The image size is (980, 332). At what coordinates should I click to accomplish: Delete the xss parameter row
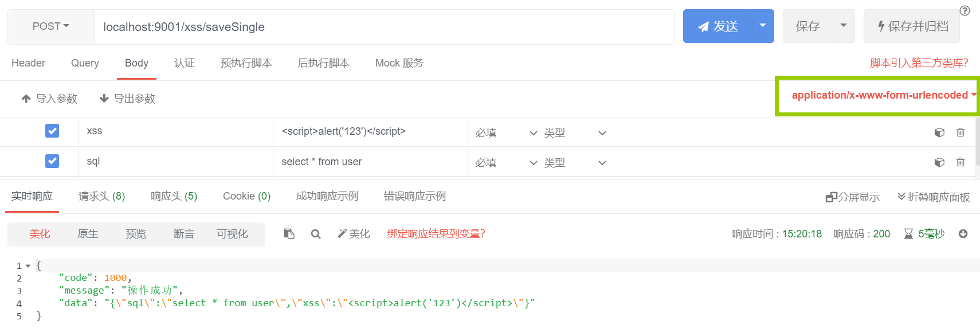pos(961,132)
